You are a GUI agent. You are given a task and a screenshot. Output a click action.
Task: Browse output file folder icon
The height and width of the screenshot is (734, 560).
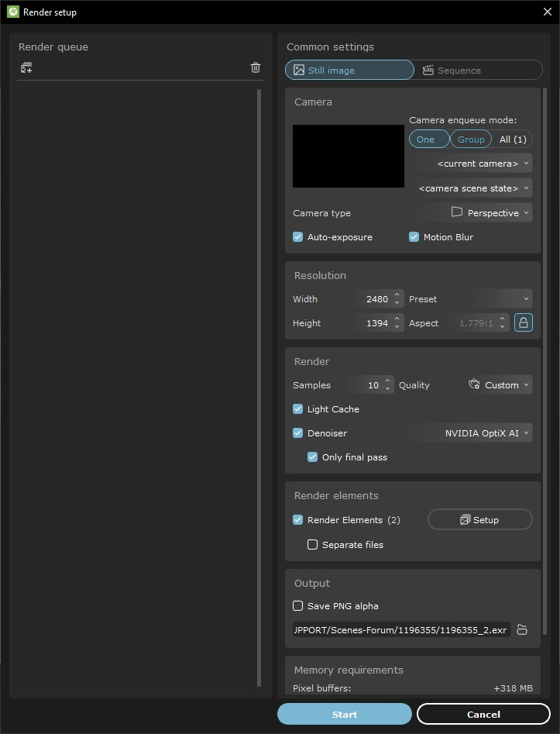[x=522, y=629]
